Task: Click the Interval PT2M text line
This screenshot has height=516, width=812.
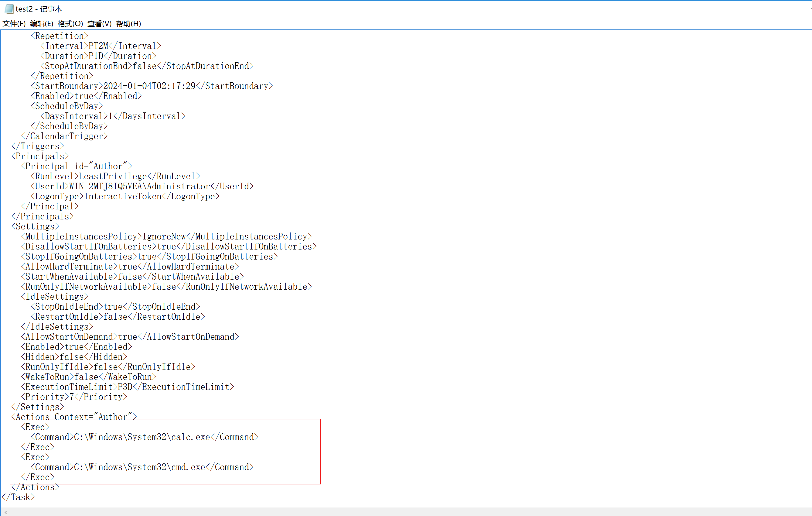Action: click(101, 46)
